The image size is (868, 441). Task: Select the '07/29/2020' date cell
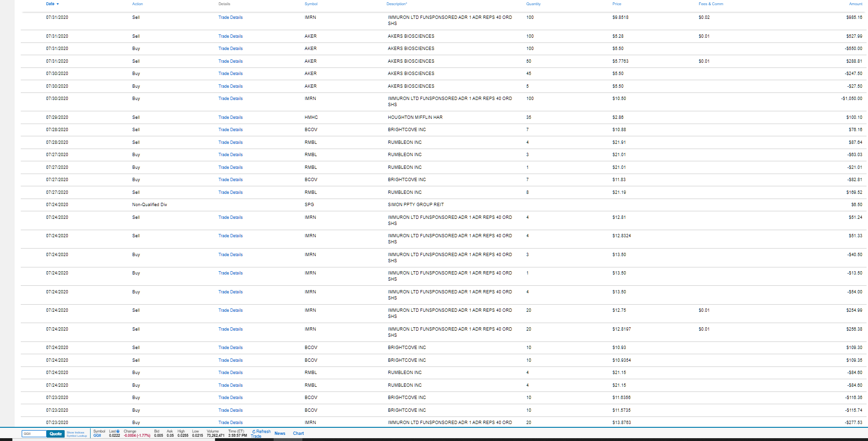click(57, 117)
